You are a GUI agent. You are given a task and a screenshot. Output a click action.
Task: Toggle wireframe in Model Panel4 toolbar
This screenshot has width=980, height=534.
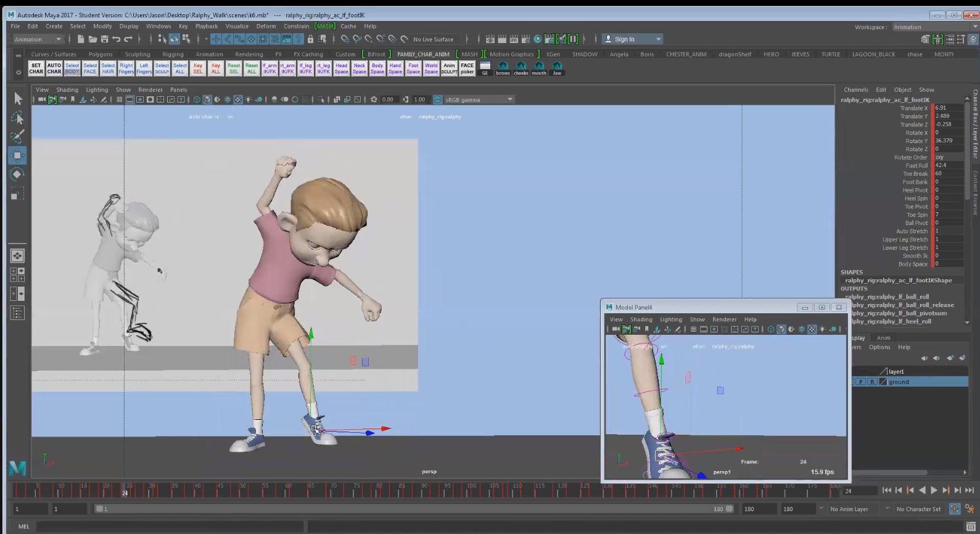coord(771,329)
